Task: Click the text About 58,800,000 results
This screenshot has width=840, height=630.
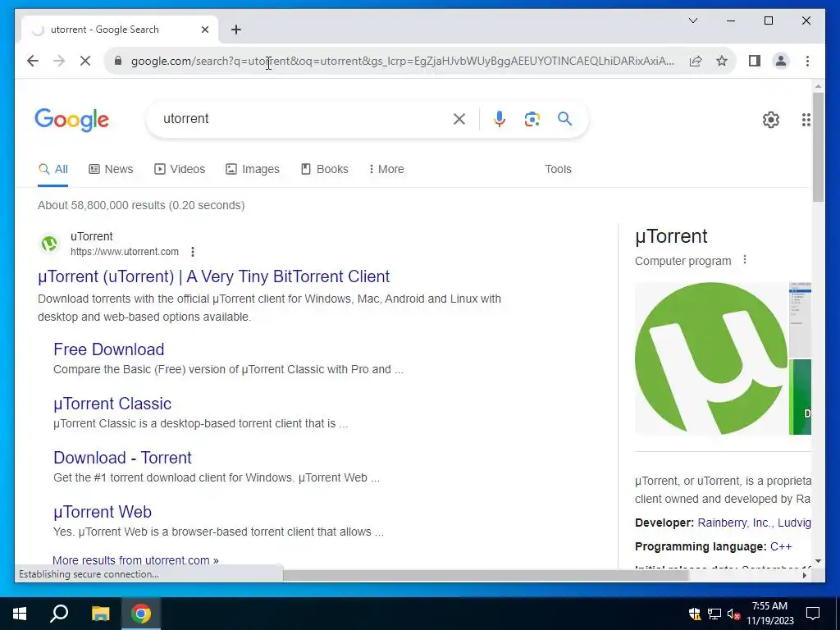Action: click(101, 205)
